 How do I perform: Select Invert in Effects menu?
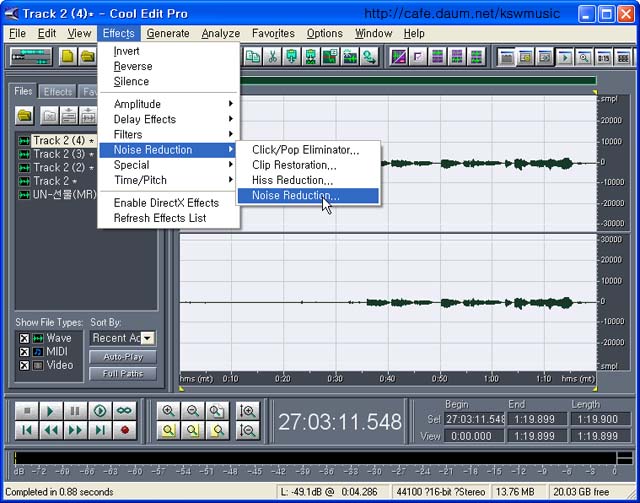[x=168, y=51]
